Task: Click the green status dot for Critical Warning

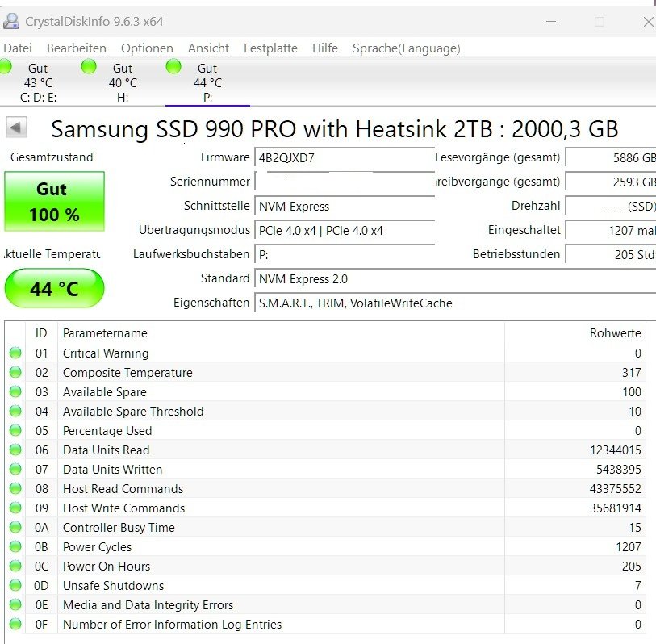Action: tap(15, 353)
